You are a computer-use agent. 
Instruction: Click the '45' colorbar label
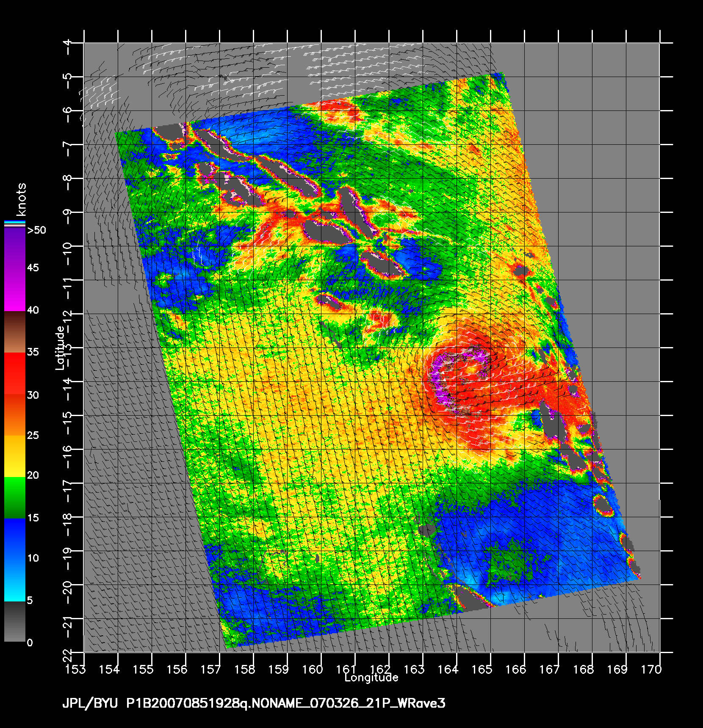(33, 268)
